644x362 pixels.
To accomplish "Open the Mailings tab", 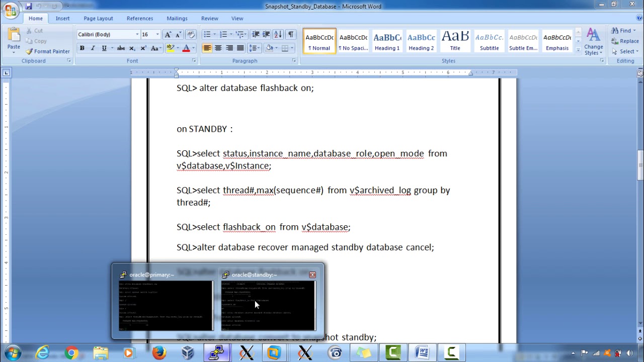I will pyautogui.click(x=177, y=18).
